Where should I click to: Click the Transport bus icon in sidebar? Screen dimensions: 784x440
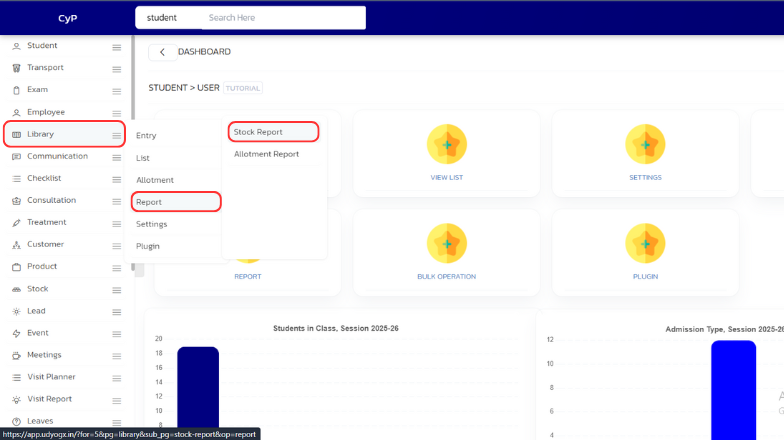16,68
